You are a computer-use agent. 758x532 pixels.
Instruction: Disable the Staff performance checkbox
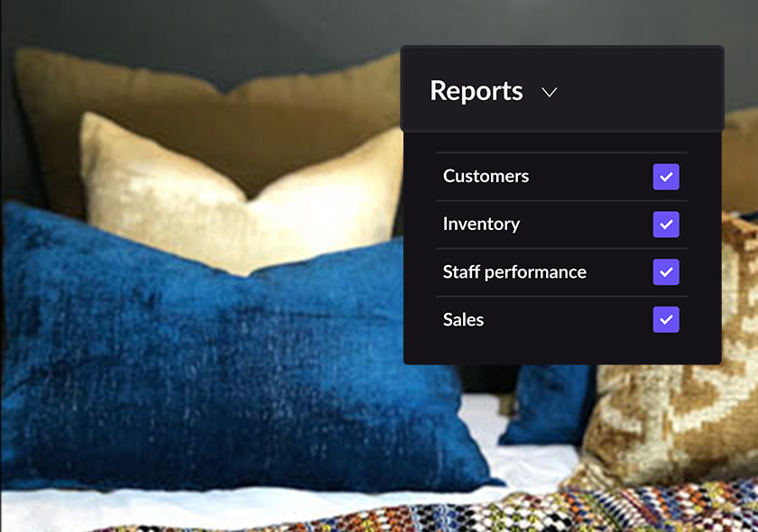[666, 272]
